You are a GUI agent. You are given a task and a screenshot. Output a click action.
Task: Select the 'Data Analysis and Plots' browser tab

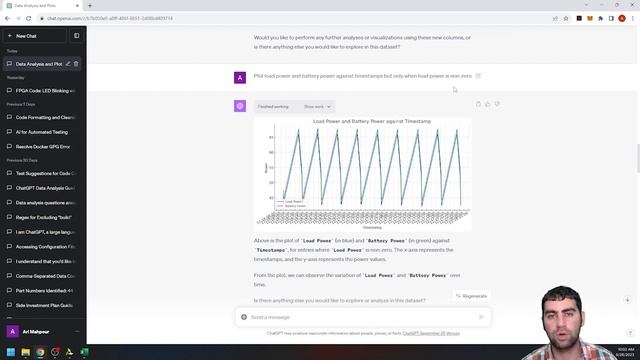pyautogui.click(x=41, y=6)
